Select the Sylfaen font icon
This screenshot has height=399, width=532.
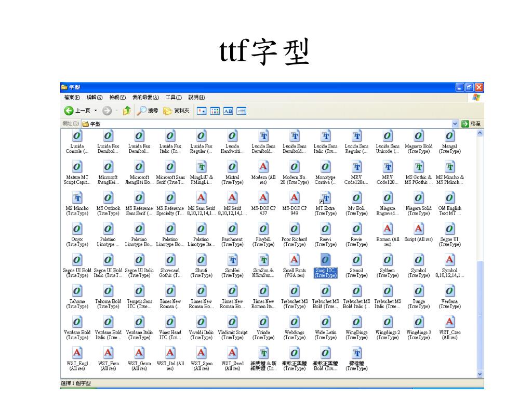point(388,260)
